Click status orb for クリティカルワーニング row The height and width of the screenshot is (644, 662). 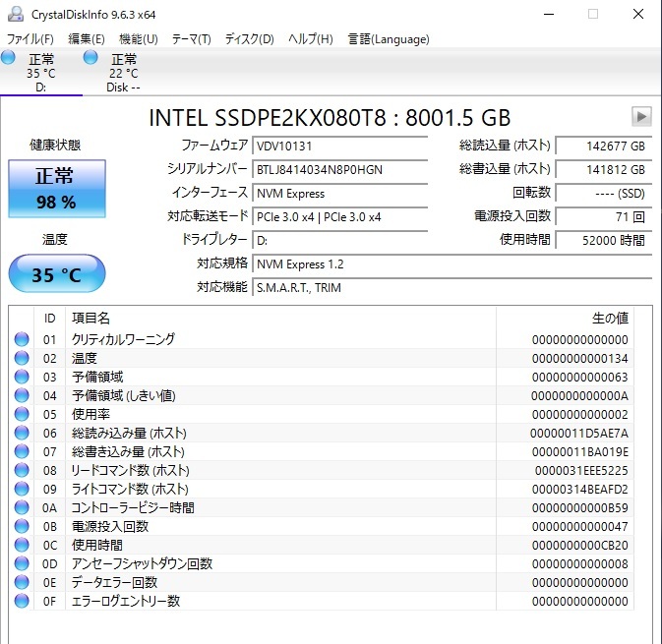(22, 340)
